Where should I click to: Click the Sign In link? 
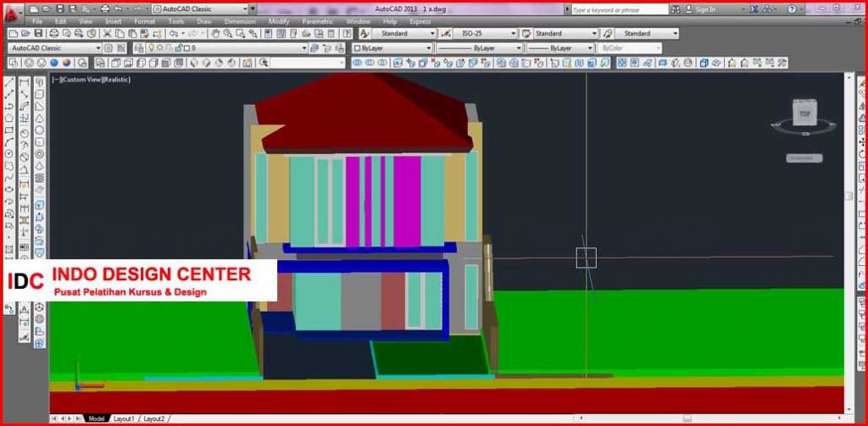click(x=705, y=9)
